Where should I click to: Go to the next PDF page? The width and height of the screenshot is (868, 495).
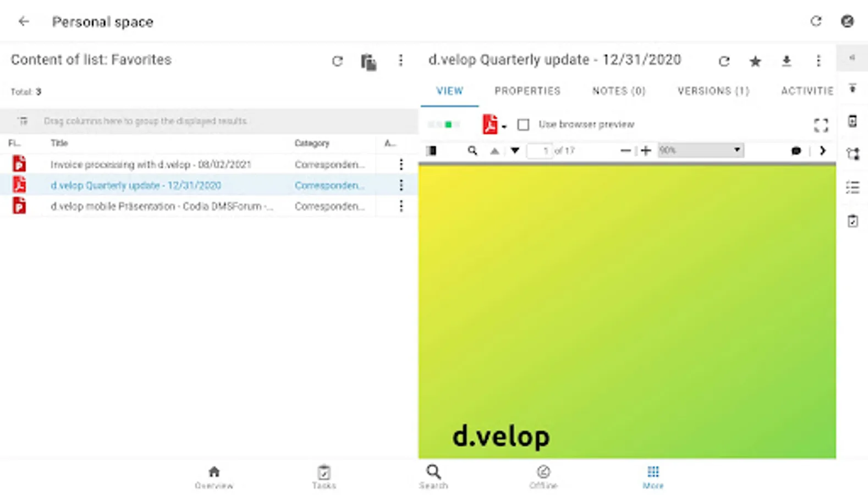(515, 151)
